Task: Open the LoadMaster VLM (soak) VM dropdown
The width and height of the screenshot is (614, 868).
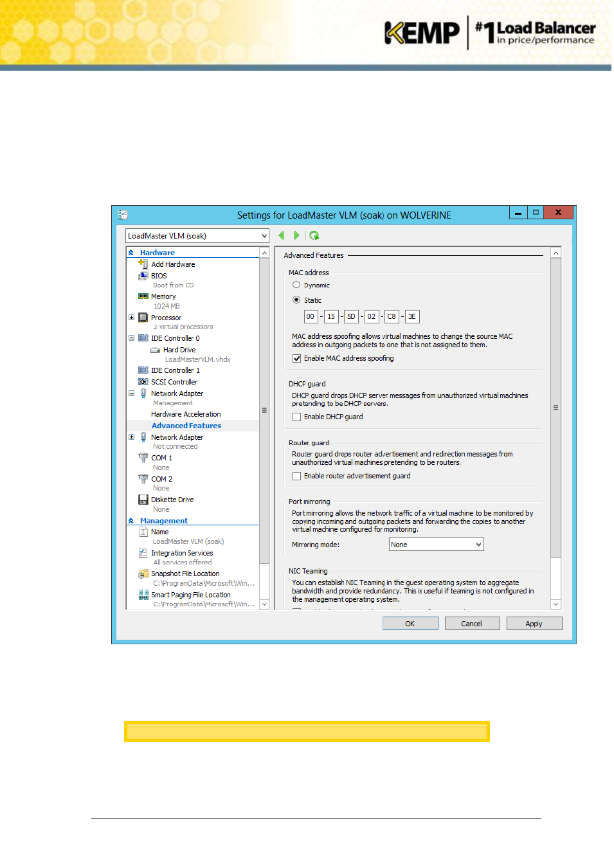Action: pos(197,236)
